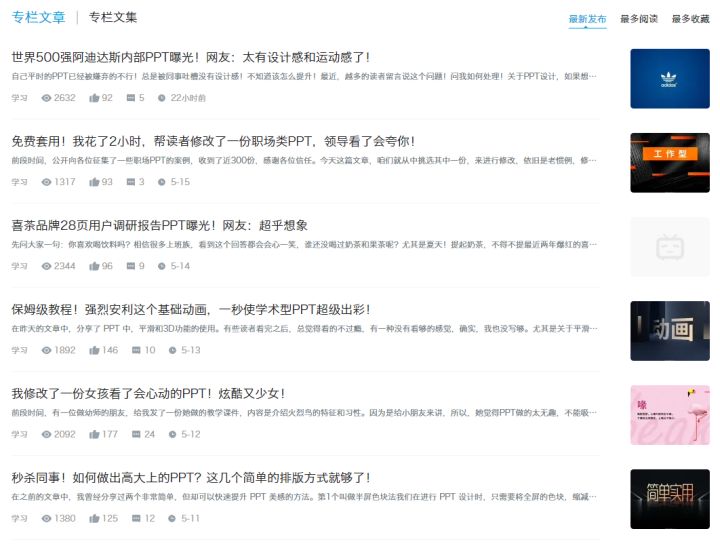Click the placeholder TV-icon thumbnail
Image resolution: width=720 pixels, height=548 pixels.
click(x=670, y=247)
